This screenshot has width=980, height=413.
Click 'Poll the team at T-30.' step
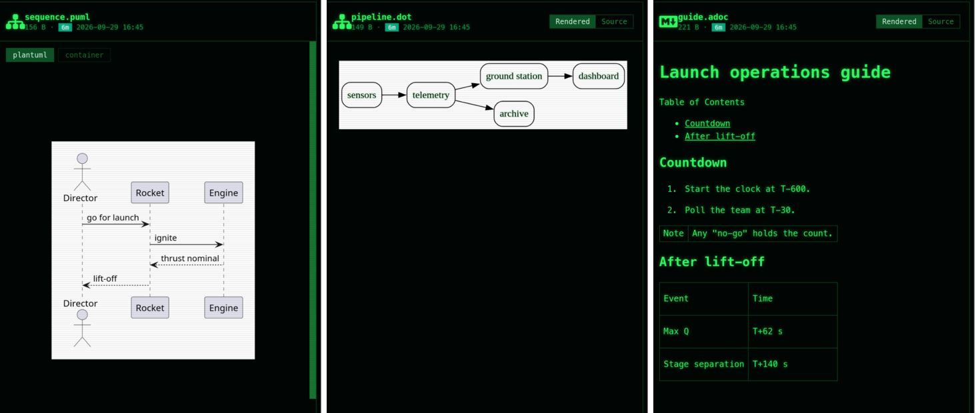(740, 210)
